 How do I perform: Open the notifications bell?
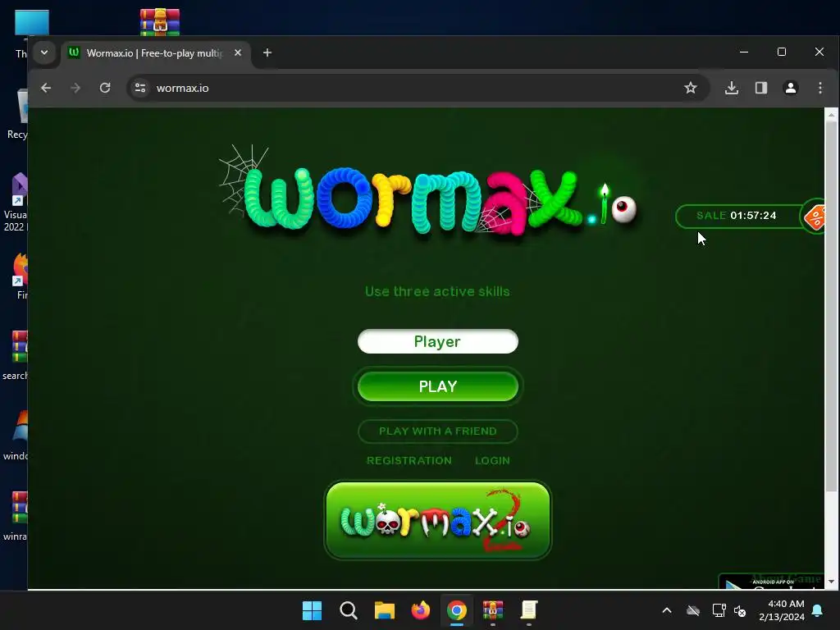(817, 610)
